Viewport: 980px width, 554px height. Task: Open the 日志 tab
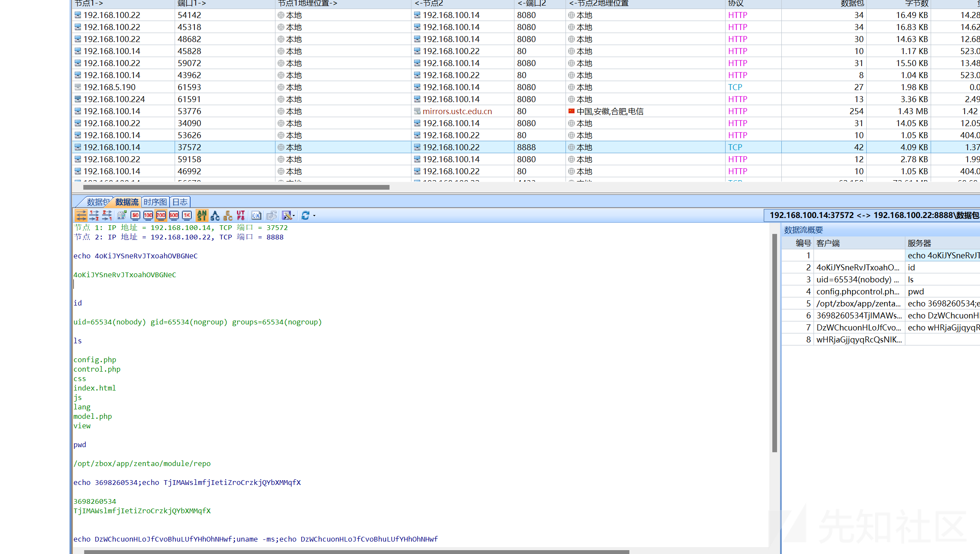180,202
